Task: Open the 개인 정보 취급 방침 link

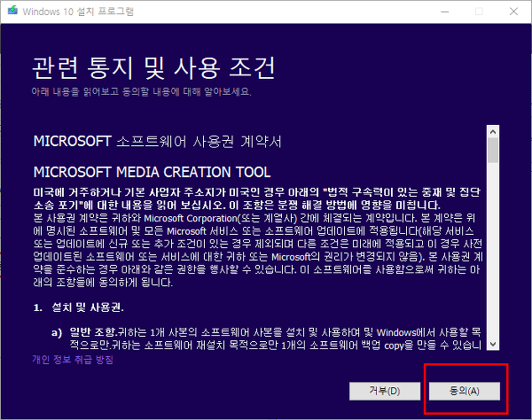Action: click(x=73, y=360)
